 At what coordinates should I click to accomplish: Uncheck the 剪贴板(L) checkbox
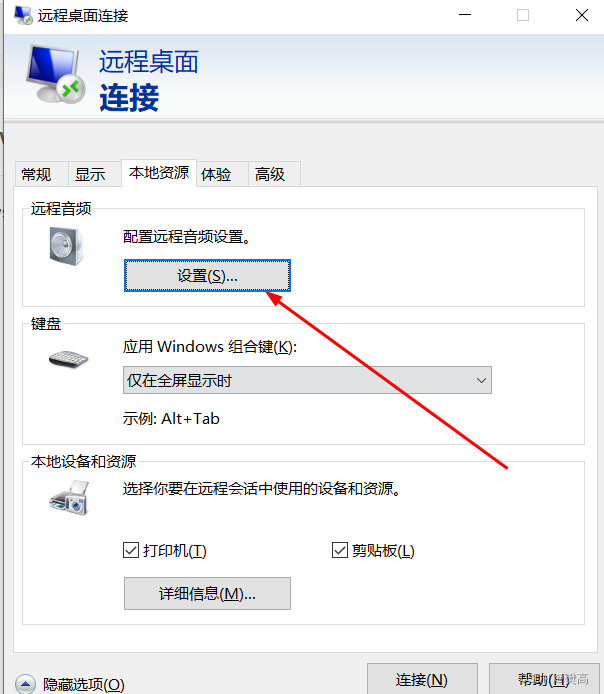pos(340,551)
